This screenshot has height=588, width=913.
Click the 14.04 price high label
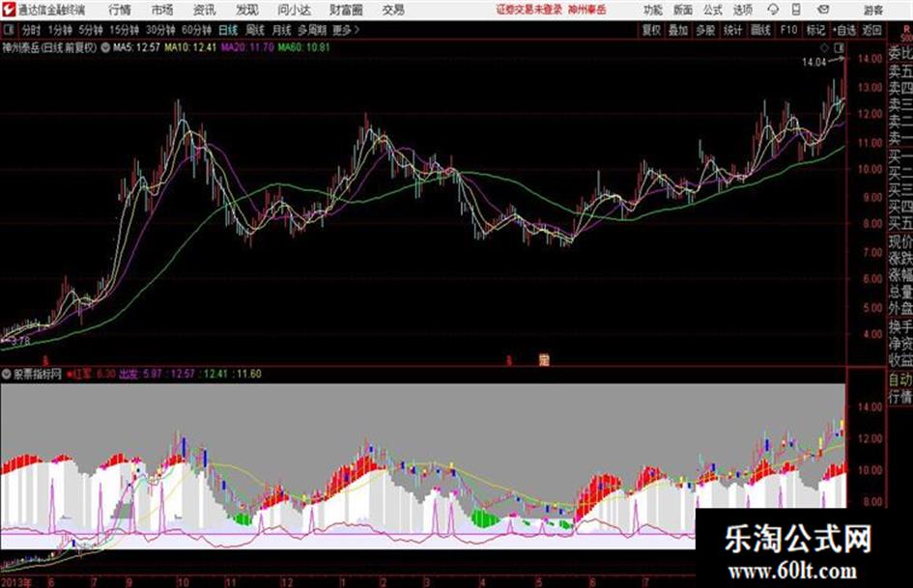pos(813,63)
